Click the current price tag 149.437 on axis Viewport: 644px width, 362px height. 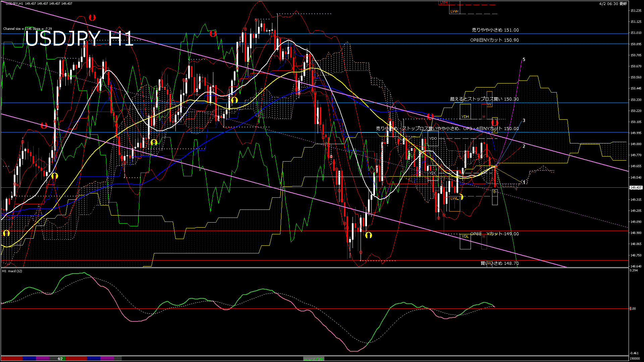pos(636,188)
